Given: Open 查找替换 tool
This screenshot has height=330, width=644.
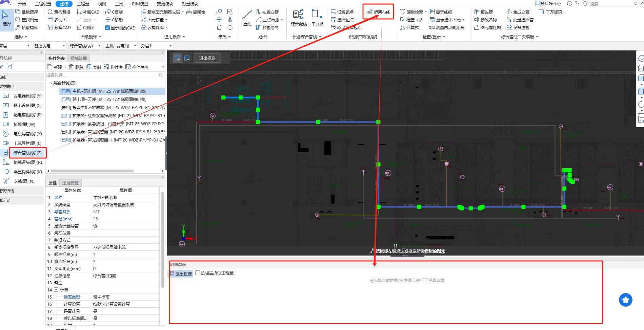Looking at the screenshot, I should [x=59, y=12].
